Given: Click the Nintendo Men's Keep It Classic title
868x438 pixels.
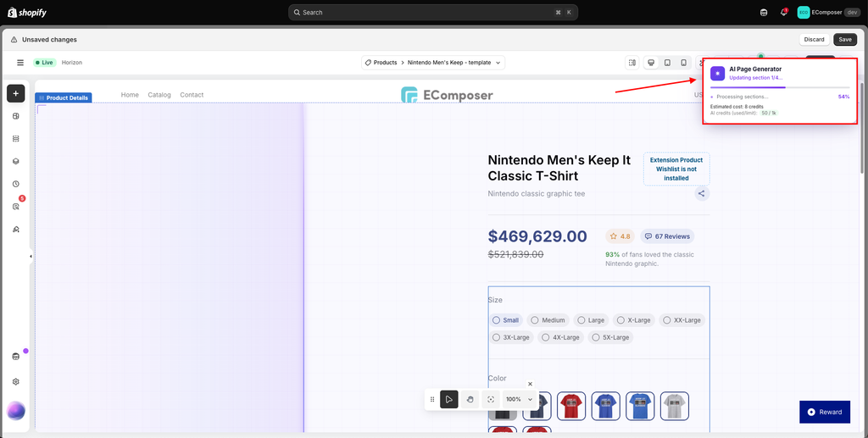Looking at the screenshot, I should [559, 168].
